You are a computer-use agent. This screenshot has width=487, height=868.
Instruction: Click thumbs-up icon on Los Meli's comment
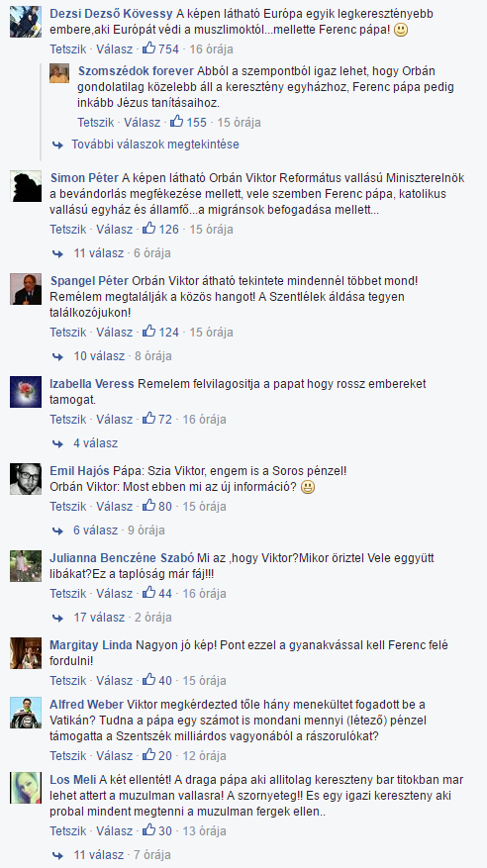[x=148, y=830]
